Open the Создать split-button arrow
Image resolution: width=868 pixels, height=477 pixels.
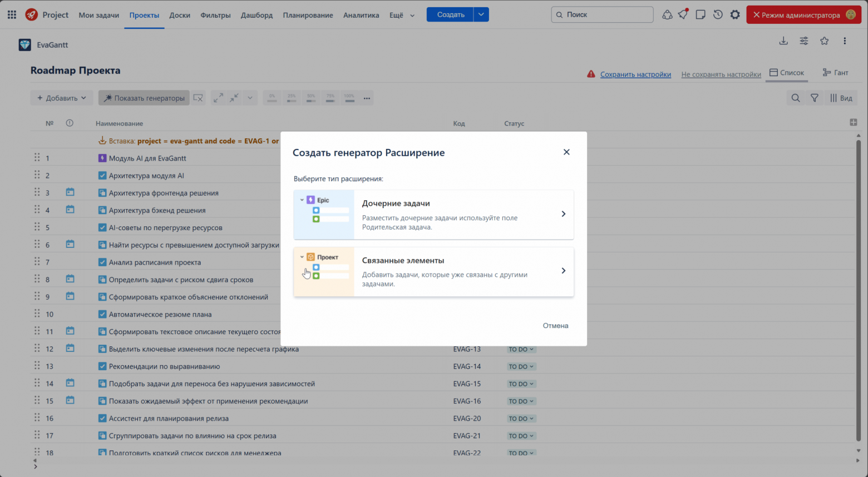click(481, 14)
